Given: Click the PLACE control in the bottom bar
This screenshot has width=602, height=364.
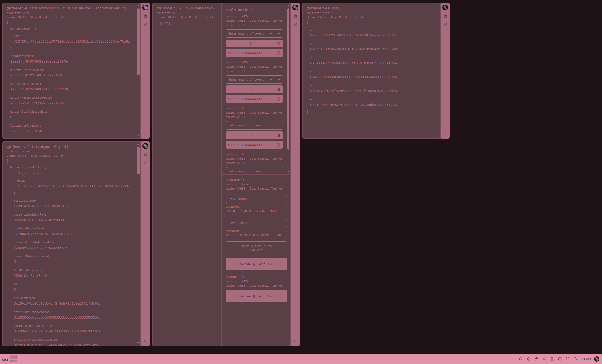Looking at the screenshot, I should (587, 359).
